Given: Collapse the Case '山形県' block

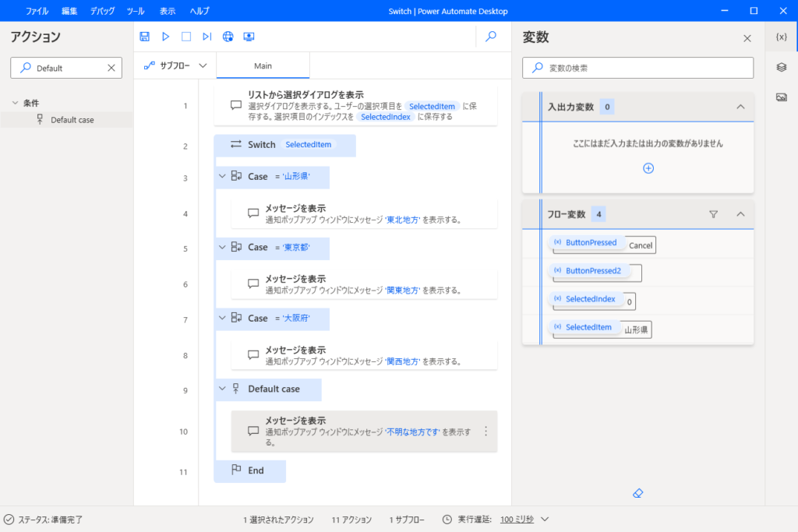Looking at the screenshot, I should pyautogui.click(x=222, y=177).
